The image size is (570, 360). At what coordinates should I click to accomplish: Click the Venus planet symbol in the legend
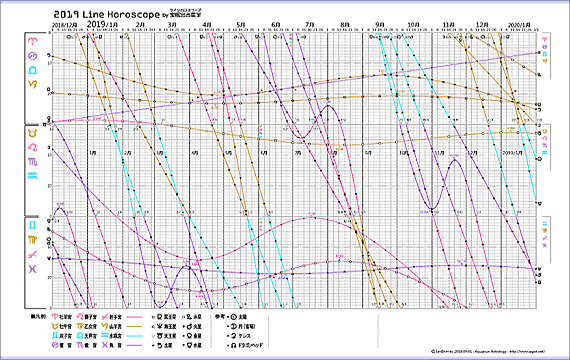[189, 336]
